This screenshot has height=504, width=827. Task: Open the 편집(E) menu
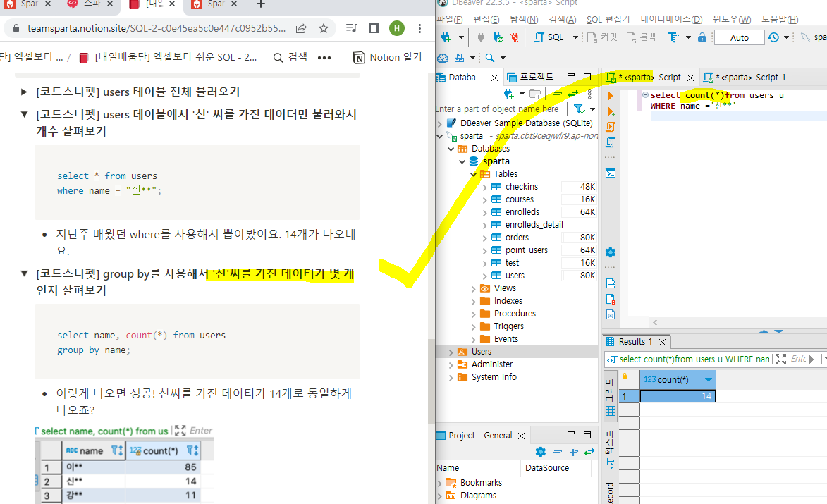(486, 20)
